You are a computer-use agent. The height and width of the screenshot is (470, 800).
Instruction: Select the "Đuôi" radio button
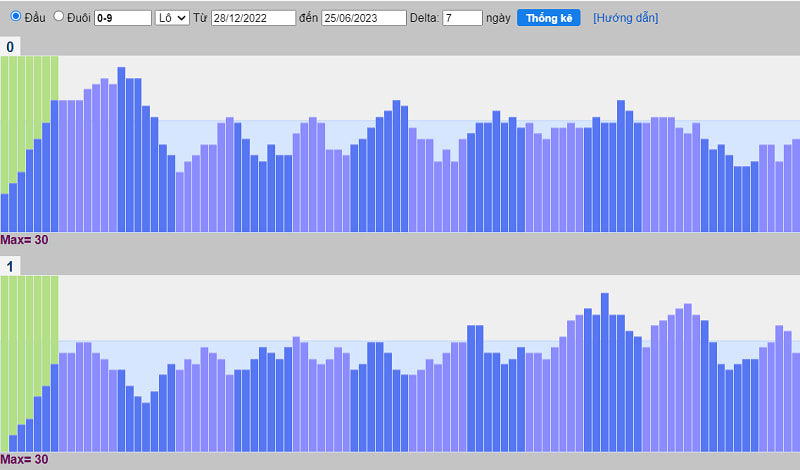click(58, 17)
